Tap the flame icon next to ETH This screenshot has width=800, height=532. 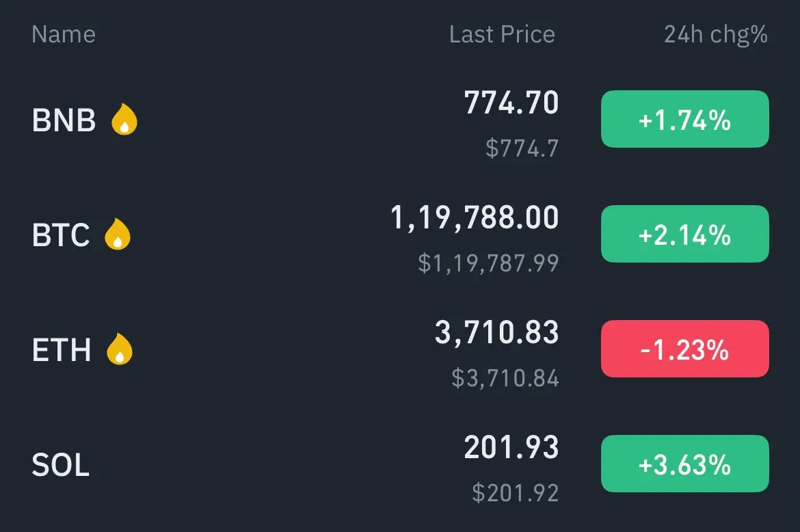[x=120, y=349]
